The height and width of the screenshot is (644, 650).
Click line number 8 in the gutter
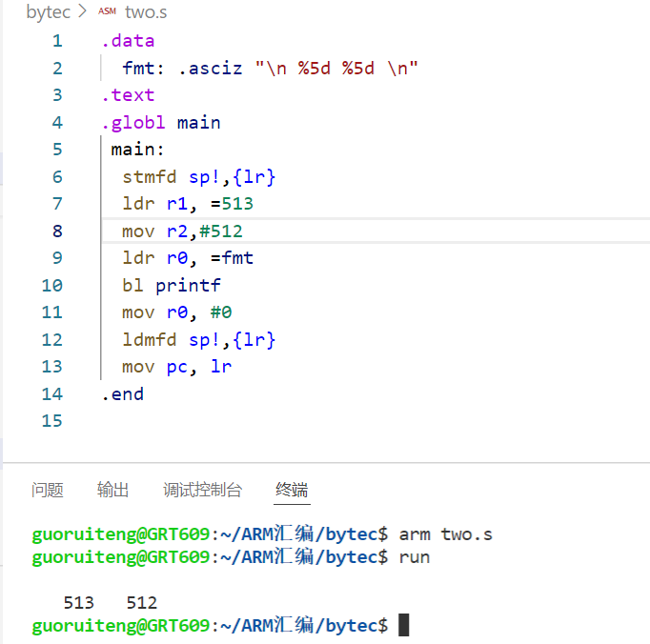tap(57, 231)
